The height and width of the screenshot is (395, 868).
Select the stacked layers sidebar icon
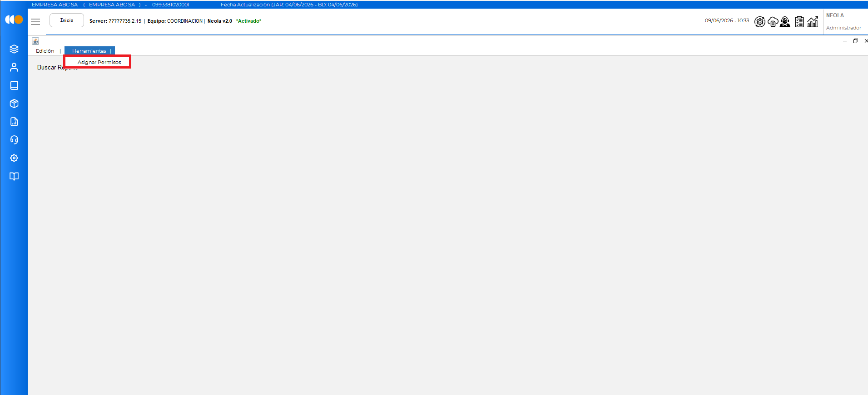[14, 49]
